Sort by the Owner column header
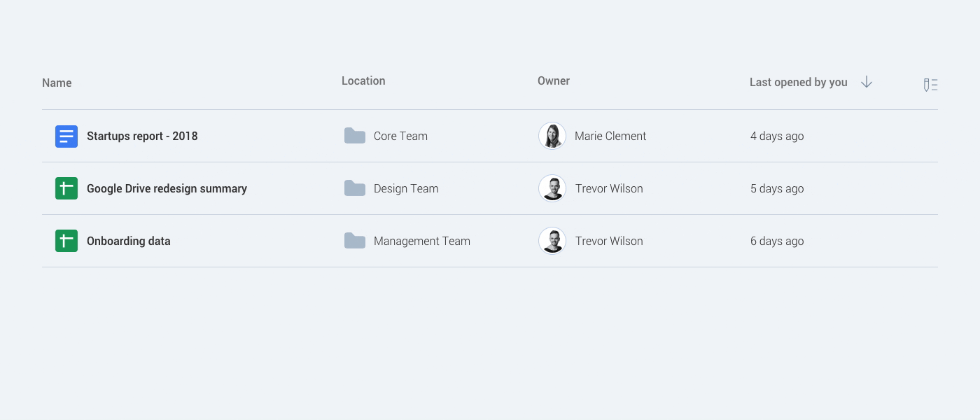The image size is (980, 420). pyautogui.click(x=554, y=81)
